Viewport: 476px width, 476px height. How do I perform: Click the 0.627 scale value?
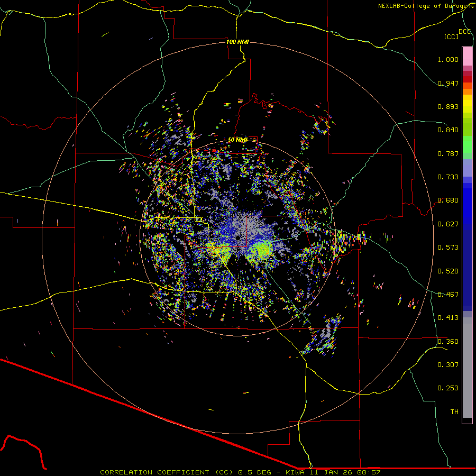pos(448,224)
